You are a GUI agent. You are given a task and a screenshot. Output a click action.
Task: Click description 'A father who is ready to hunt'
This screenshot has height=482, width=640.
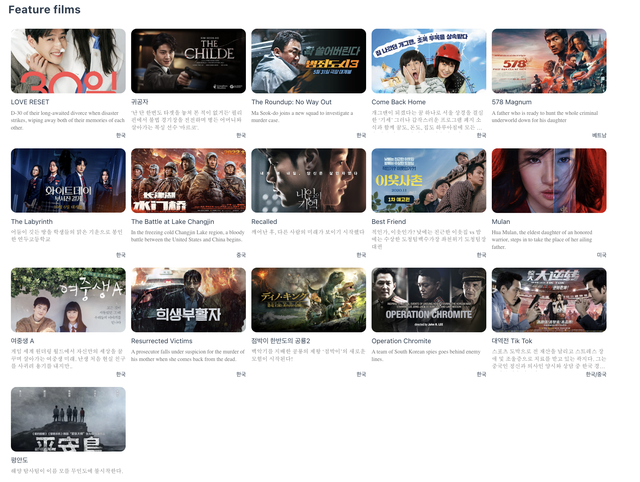click(x=545, y=117)
